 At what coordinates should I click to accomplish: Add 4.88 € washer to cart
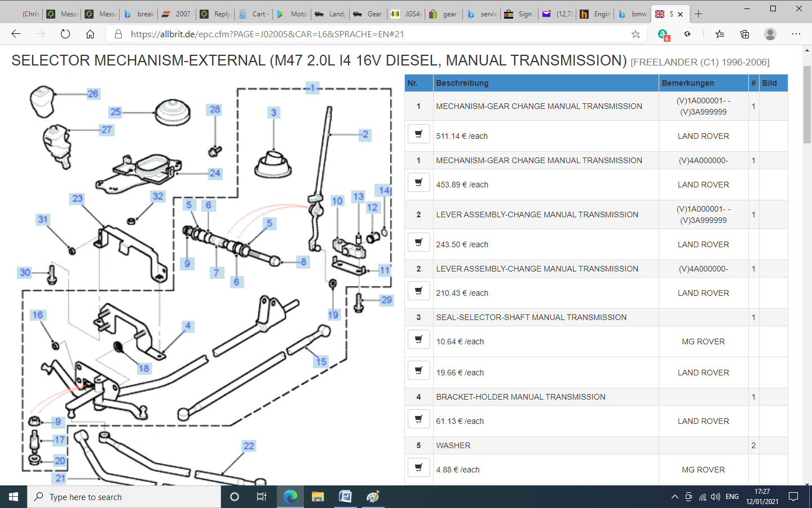click(418, 468)
